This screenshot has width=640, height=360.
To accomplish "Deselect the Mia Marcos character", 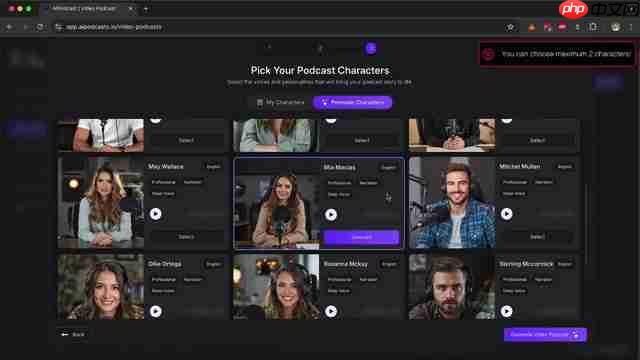I will click(362, 237).
